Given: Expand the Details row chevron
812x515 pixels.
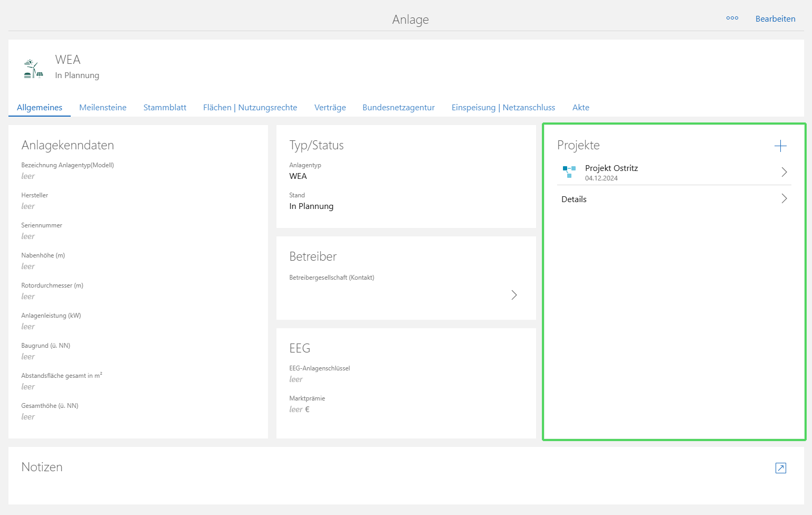Looking at the screenshot, I should pyautogui.click(x=784, y=198).
